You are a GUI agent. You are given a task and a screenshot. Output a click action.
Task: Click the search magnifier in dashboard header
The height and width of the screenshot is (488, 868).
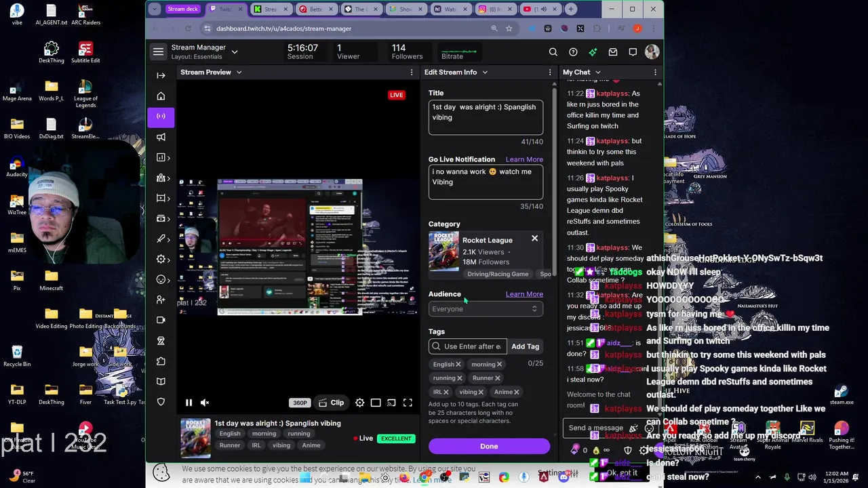pos(553,52)
